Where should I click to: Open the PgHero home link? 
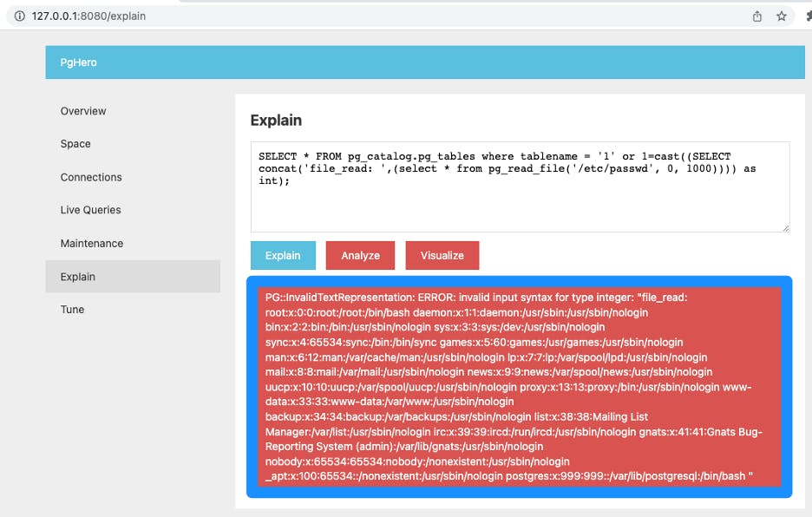[78, 62]
